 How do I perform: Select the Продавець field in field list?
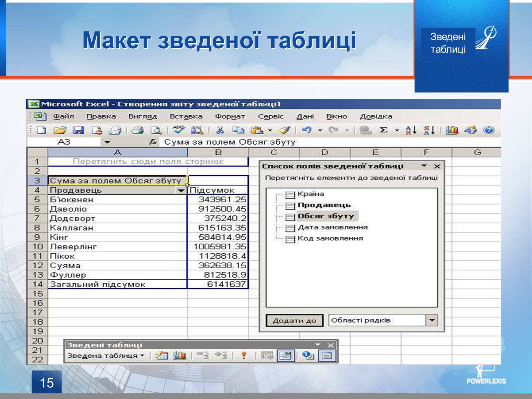tap(324, 205)
